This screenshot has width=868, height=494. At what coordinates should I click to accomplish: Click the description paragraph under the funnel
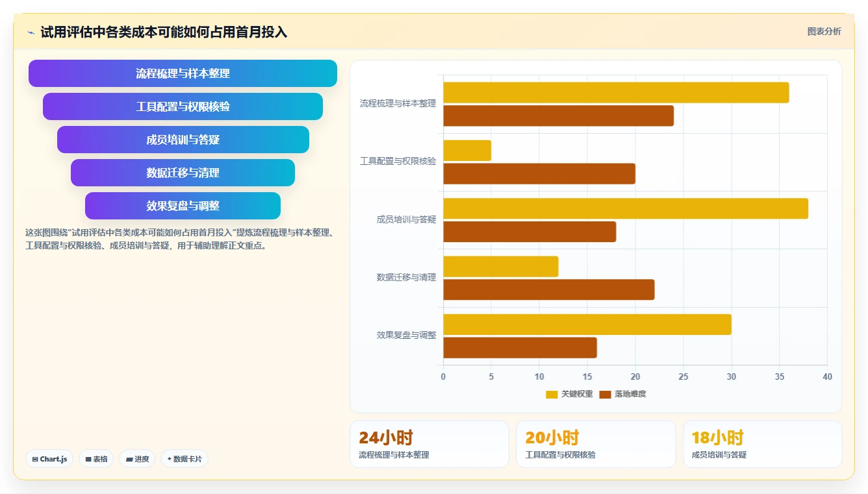click(x=181, y=239)
